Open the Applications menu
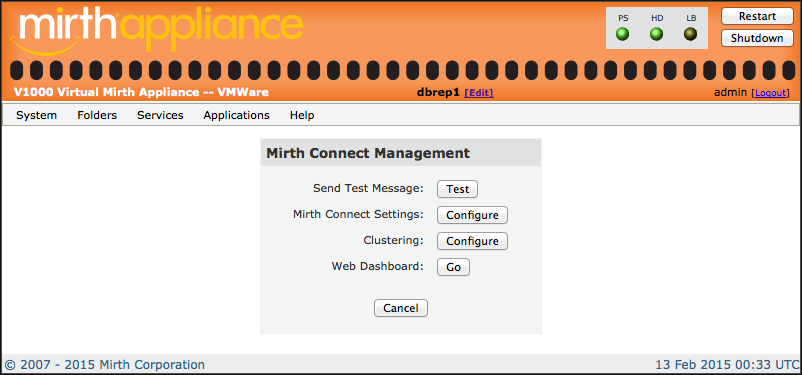Image resolution: width=802 pixels, height=375 pixels. pyautogui.click(x=236, y=115)
